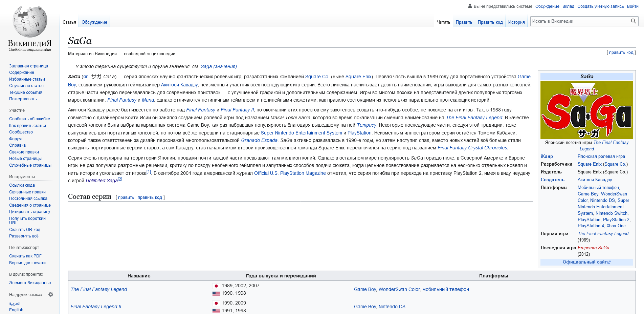This screenshot has width=644, height=314.
Task: Open Final Fantasy Legend II table link
Action: (x=96, y=307)
